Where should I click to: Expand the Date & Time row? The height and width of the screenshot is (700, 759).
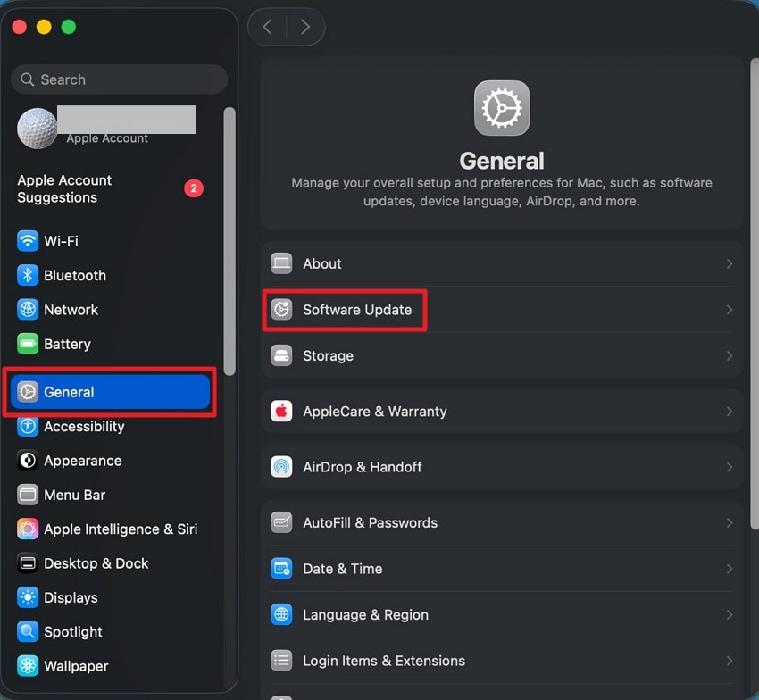tap(730, 569)
